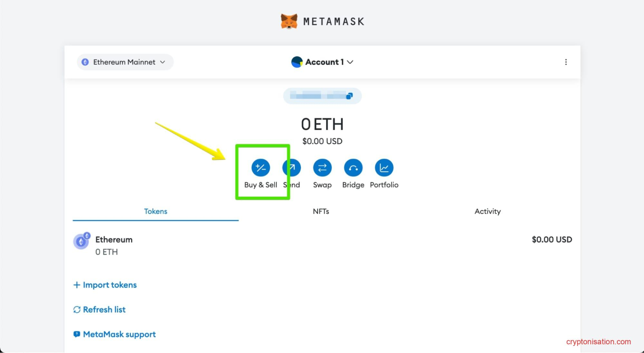Screen dimensions: 644x353
Task: Click the Account 1 avatar icon
Action: click(x=297, y=62)
